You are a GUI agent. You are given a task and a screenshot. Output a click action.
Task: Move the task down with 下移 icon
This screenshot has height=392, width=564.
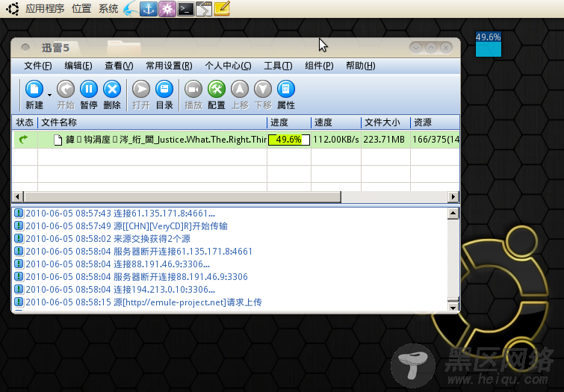[x=263, y=89]
